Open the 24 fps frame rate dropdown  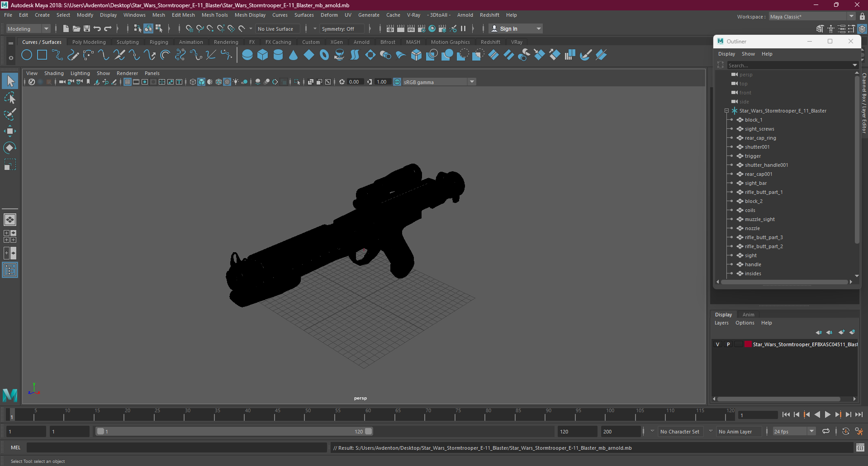click(794, 431)
